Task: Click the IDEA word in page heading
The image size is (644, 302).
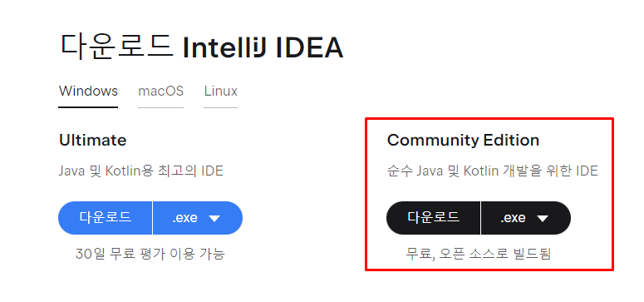Action: (309, 48)
